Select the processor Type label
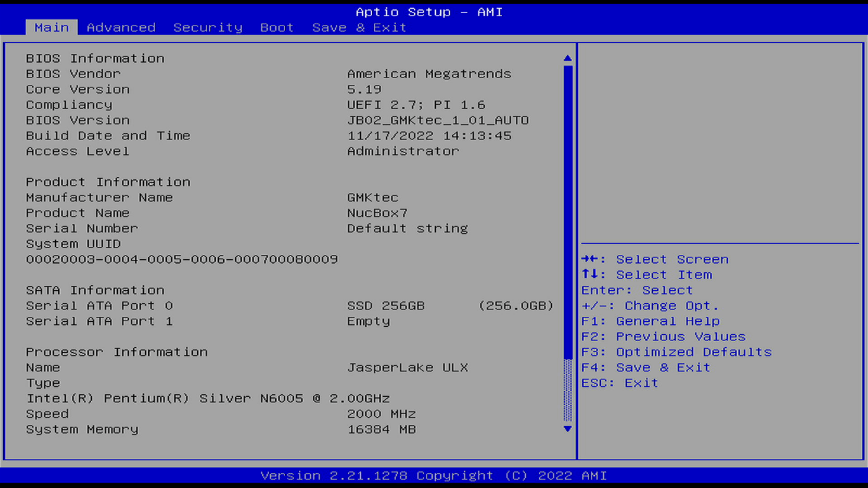This screenshot has width=868, height=488. tap(43, 383)
